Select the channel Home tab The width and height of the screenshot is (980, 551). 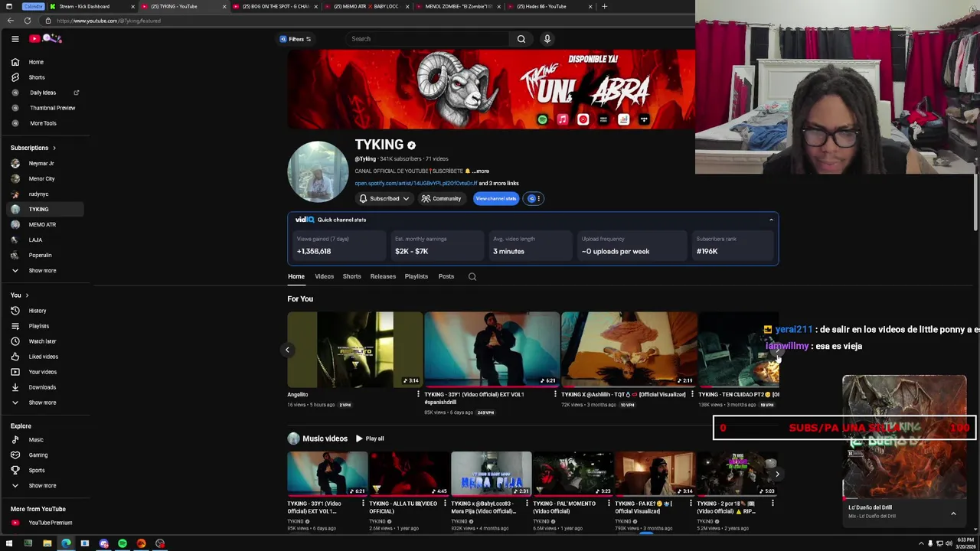(x=296, y=276)
